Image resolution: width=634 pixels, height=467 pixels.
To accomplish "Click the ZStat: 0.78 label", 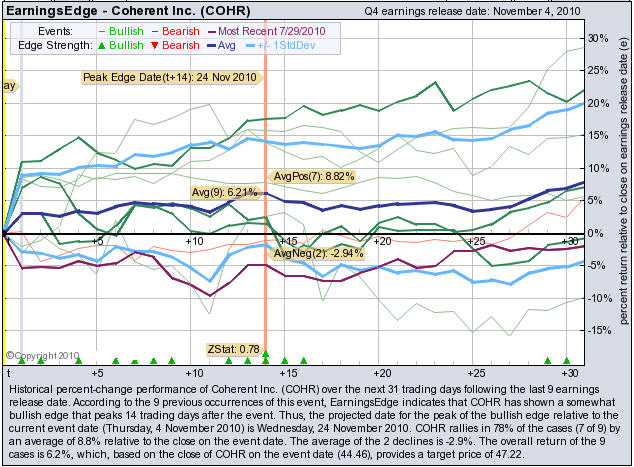I will click(x=233, y=349).
